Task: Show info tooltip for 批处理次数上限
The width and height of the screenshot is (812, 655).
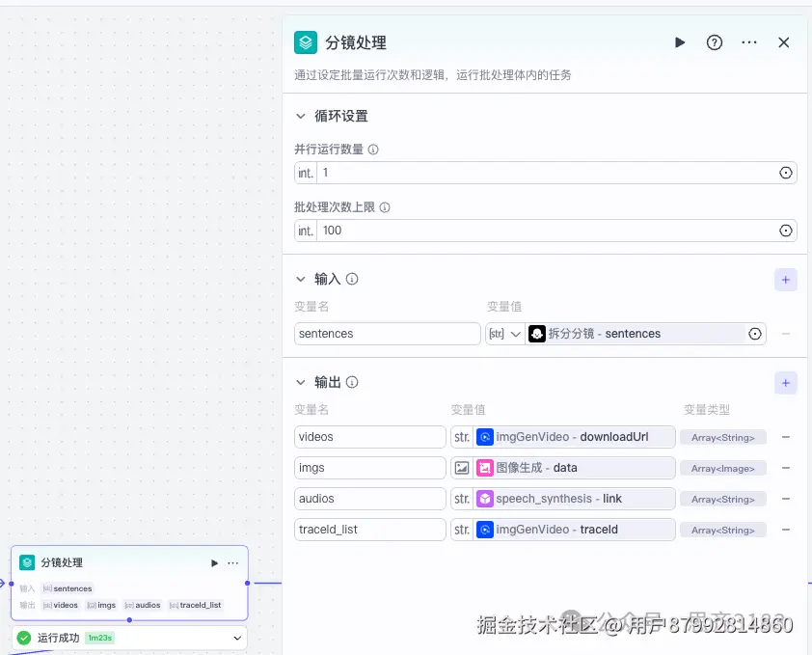Action: 385,207
